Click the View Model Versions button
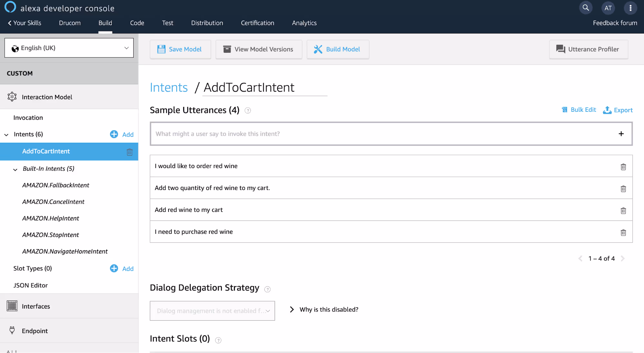 pyautogui.click(x=259, y=49)
